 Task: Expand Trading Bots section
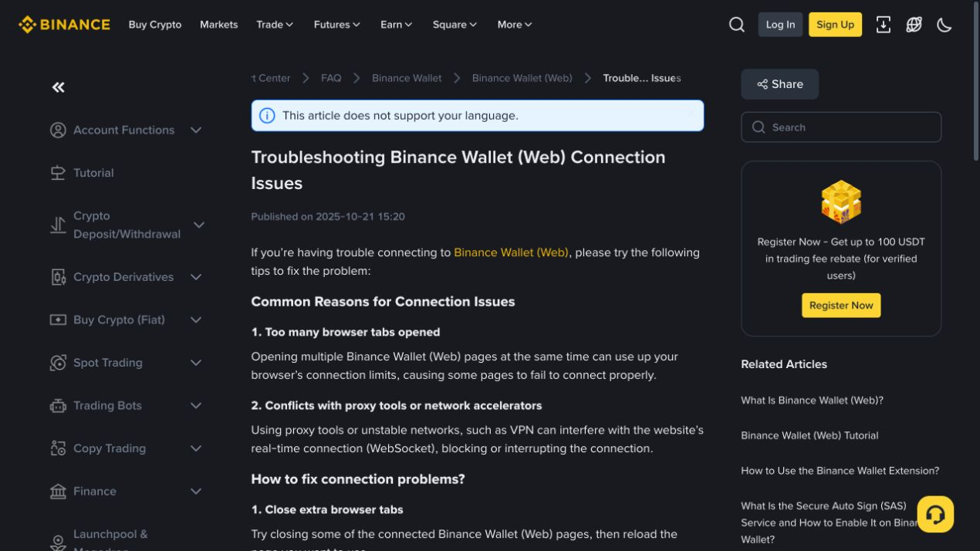pyautogui.click(x=196, y=405)
